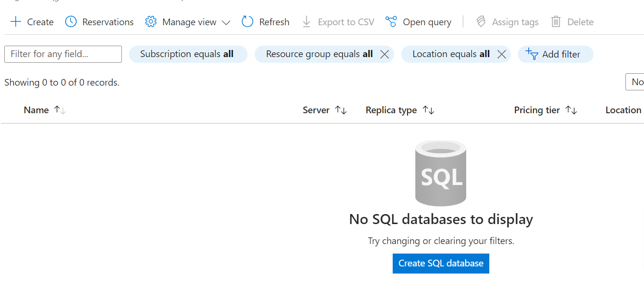This screenshot has width=644, height=284.
Task: Expand the grouping dropdown on the right
Action: click(x=637, y=82)
